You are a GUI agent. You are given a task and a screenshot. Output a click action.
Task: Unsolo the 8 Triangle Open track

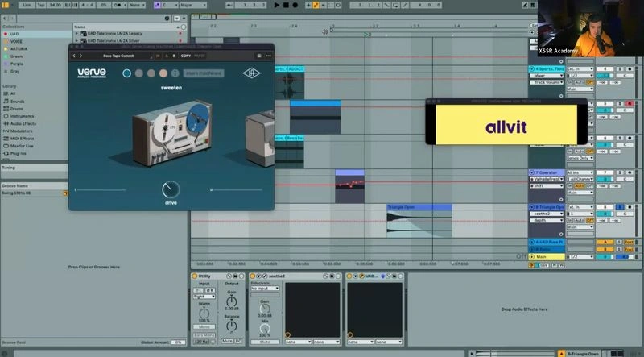[x=620, y=207]
